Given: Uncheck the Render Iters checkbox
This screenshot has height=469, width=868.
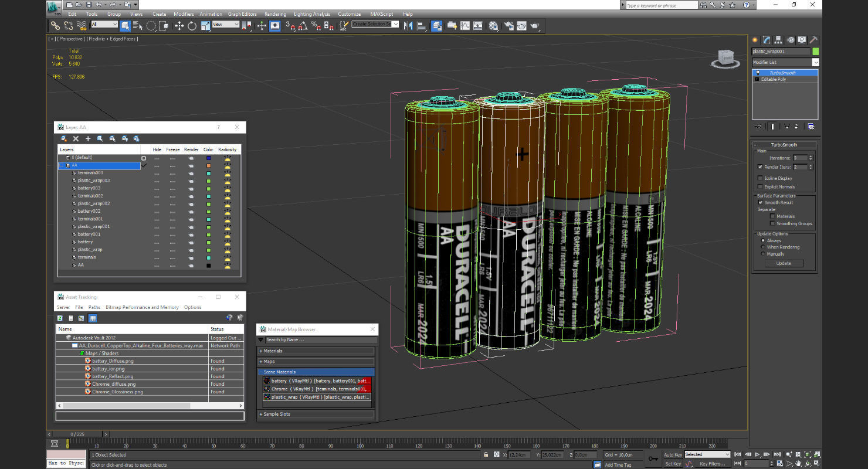Looking at the screenshot, I should point(761,167).
